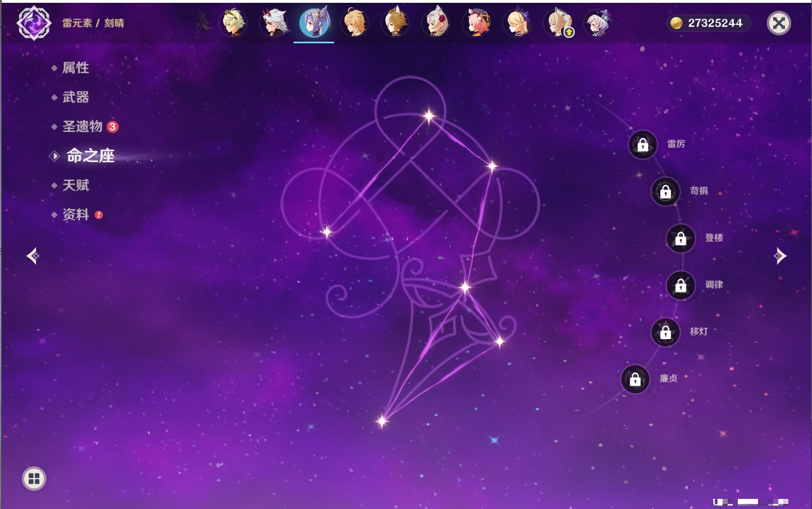Click the 雷元素 / 刻晴 title text
The width and height of the screenshot is (812, 509).
click(93, 23)
